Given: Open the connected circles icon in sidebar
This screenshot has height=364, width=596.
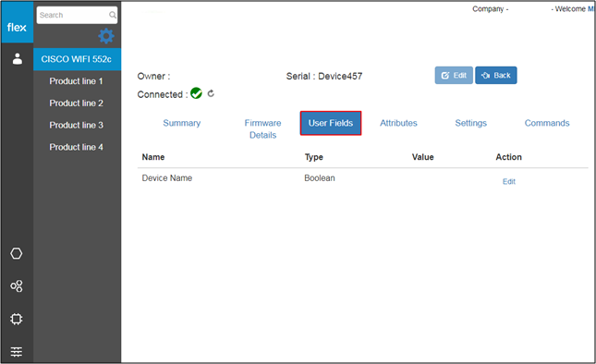Looking at the screenshot, I should click(17, 285).
